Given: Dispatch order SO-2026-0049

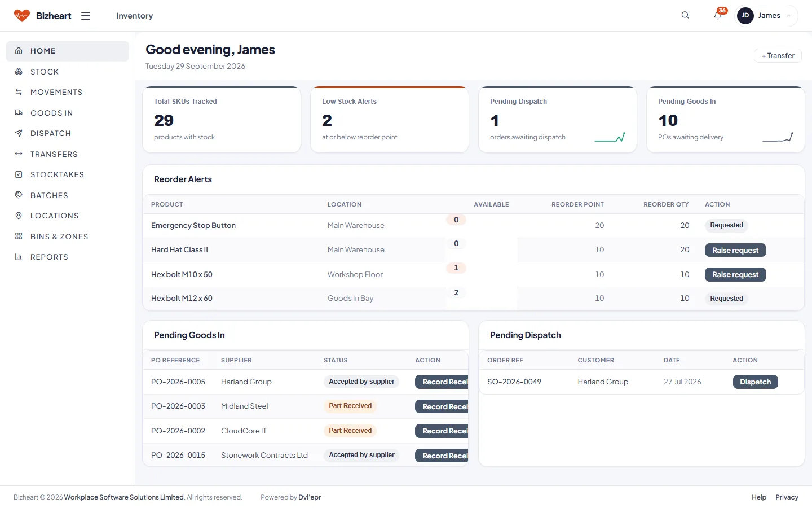Looking at the screenshot, I should point(755,382).
